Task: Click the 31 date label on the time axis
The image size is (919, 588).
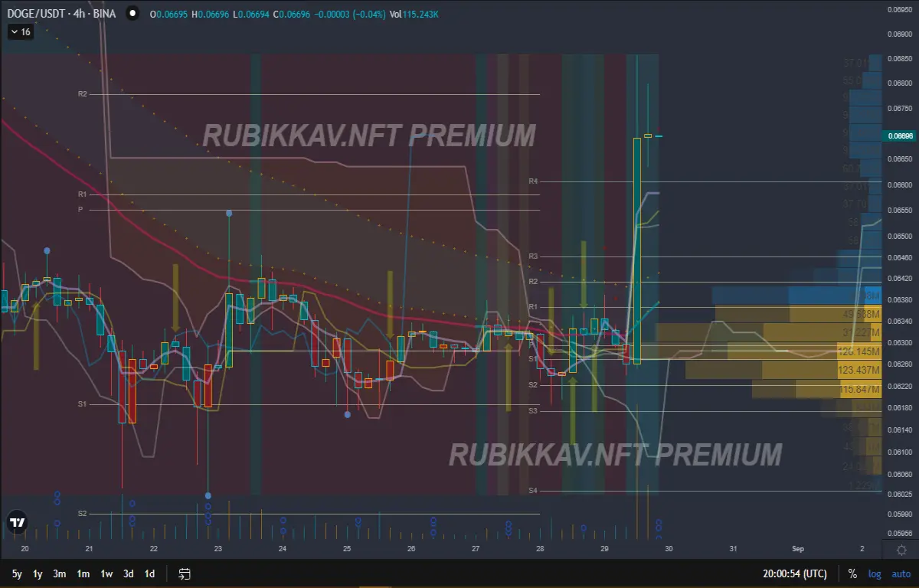Action: point(733,549)
